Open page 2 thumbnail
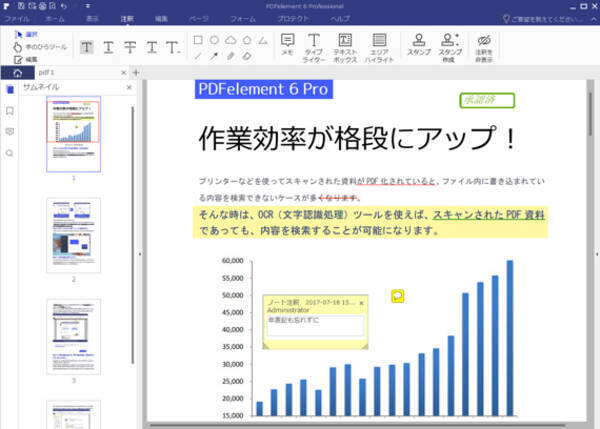Viewport: 600px width, 429px height. coord(72,236)
